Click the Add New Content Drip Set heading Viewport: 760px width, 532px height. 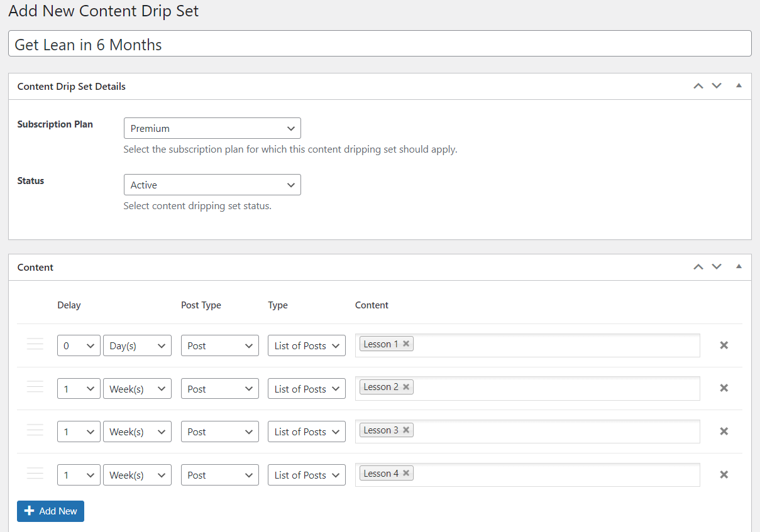[104, 11]
